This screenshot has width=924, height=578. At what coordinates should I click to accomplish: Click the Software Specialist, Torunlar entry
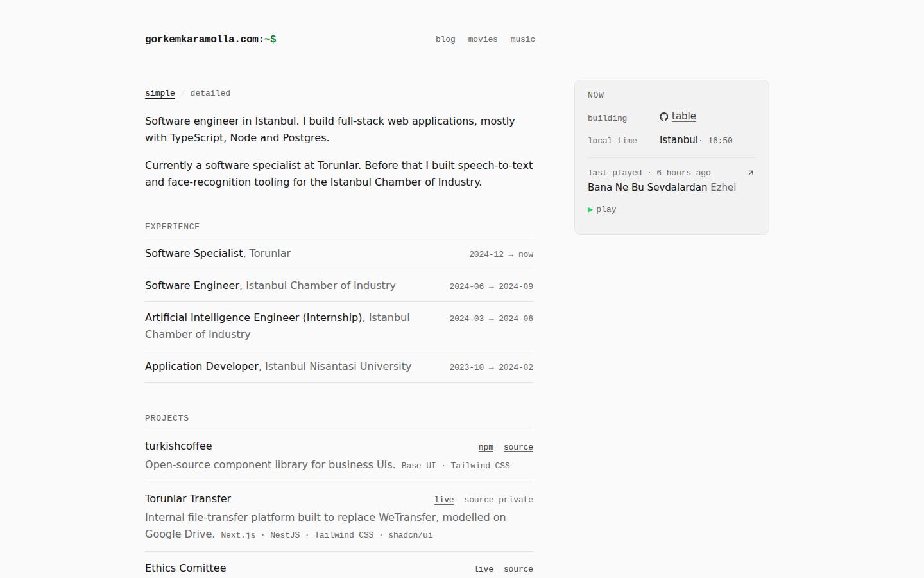(339, 254)
